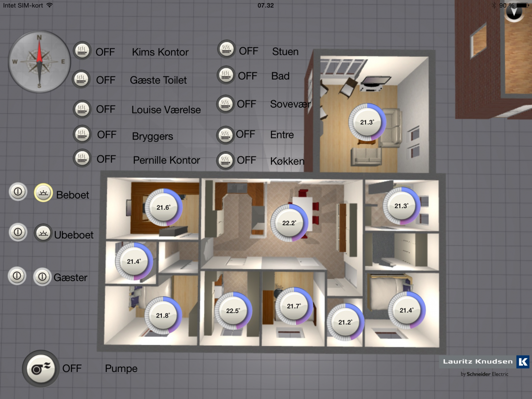
Task: Click the compass in top-left corner
Action: click(x=39, y=62)
